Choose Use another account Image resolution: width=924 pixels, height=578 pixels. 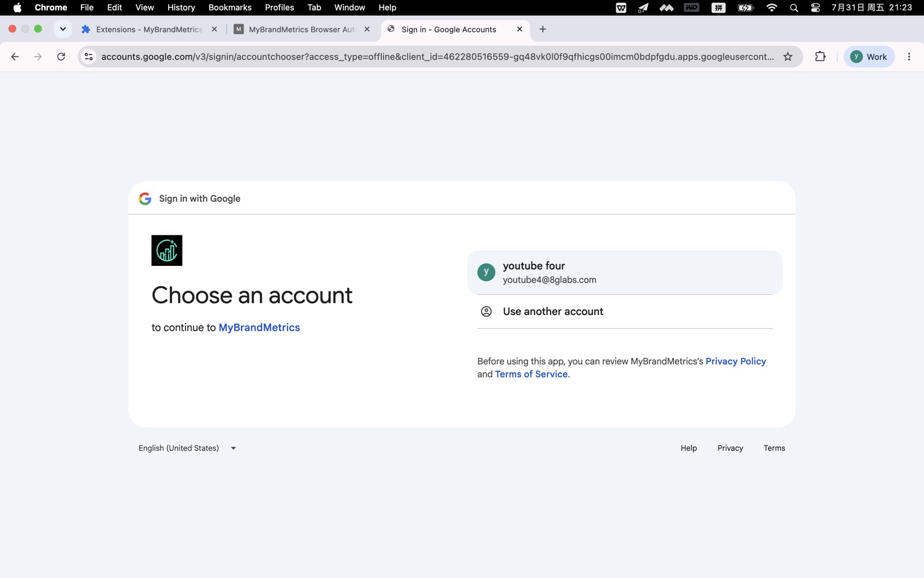(x=624, y=312)
